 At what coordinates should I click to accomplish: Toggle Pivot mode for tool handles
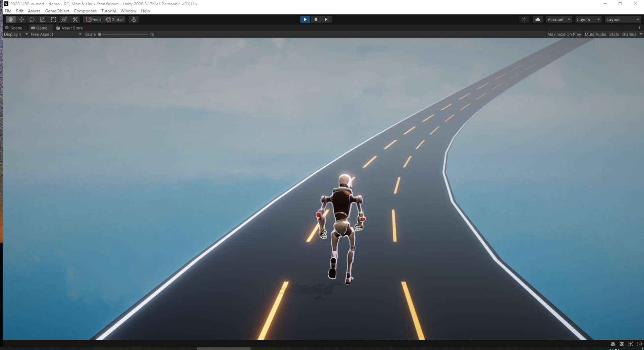point(93,19)
